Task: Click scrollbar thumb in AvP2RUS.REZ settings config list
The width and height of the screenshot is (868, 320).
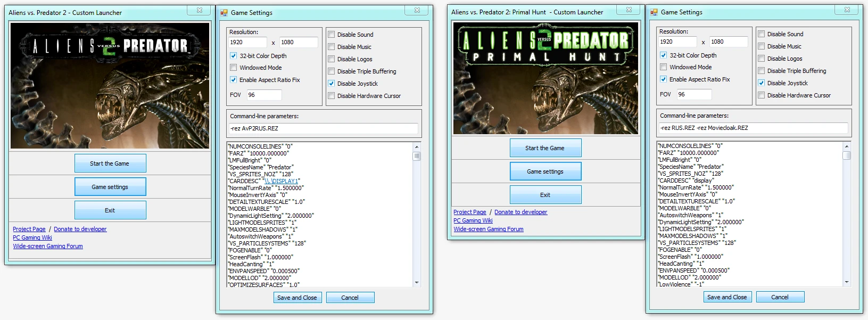Action: coord(417,156)
